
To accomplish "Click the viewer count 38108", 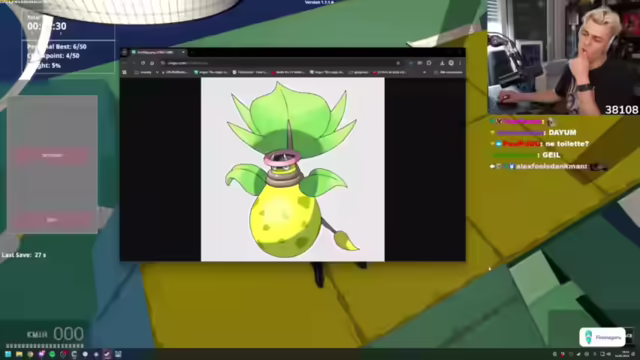I will click(622, 109).
